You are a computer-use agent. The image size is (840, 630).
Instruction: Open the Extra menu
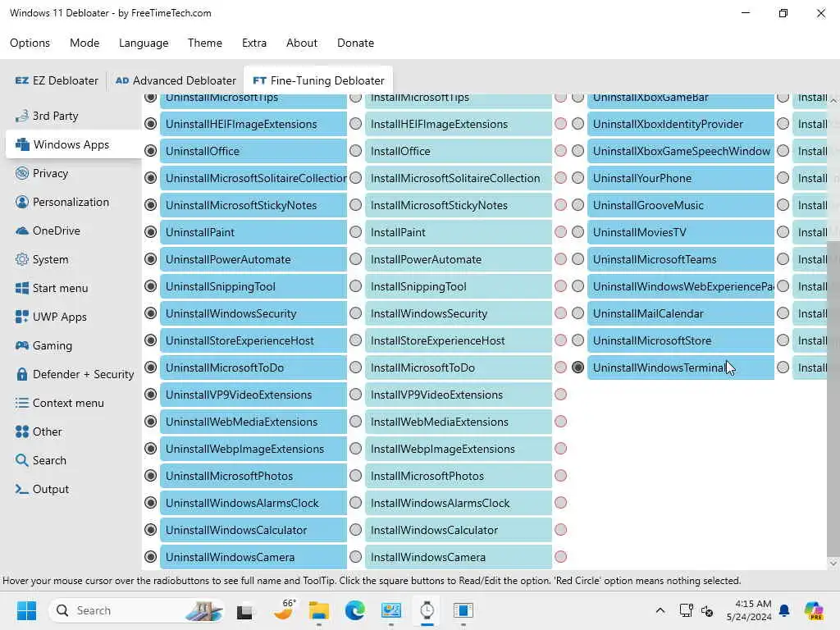pyautogui.click(x=254, y=43)
